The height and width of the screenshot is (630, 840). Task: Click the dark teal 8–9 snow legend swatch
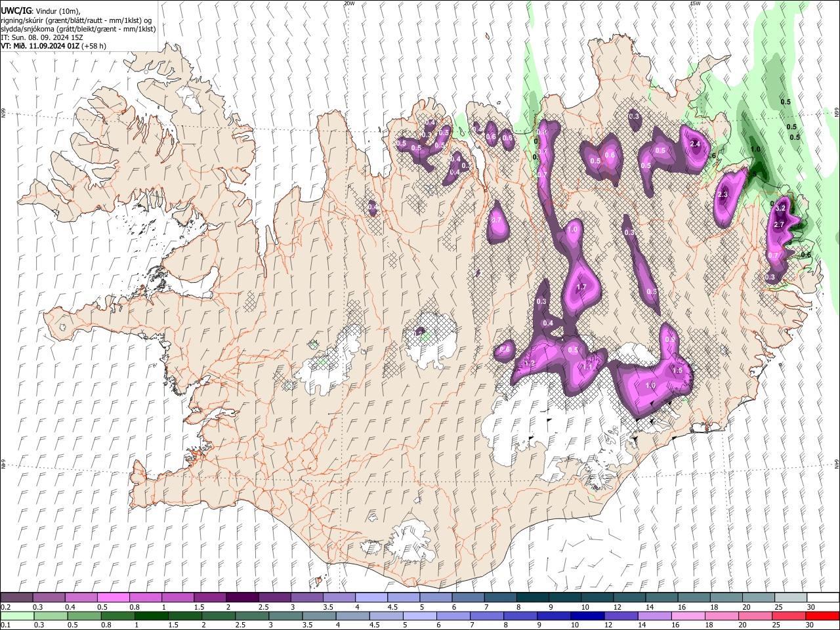[x=532, y=598]
